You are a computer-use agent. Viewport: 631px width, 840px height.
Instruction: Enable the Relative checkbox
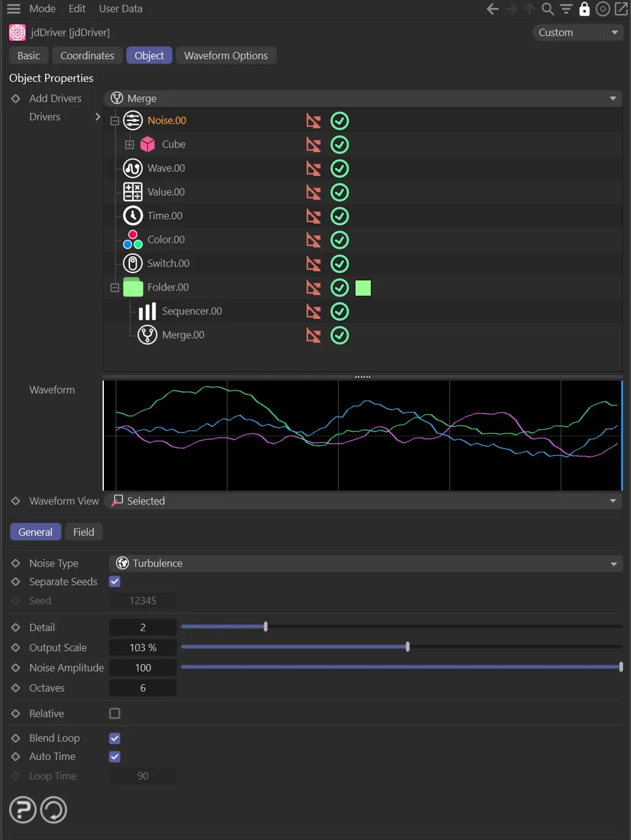[114, 713]
